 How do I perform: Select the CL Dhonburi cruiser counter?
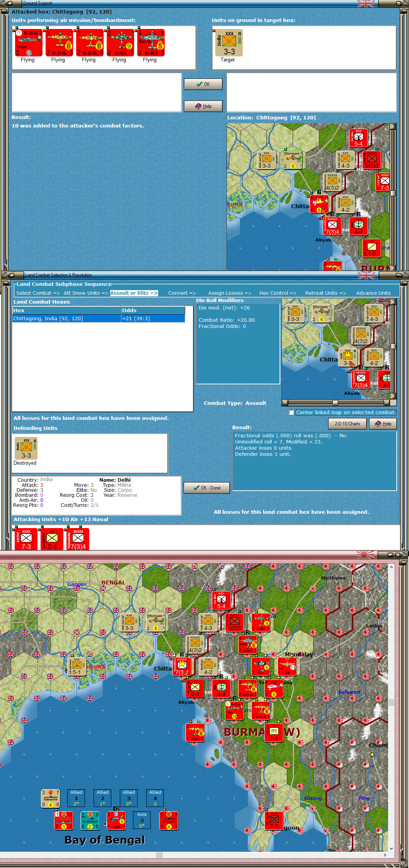pyautogui.click(x=90, y=820)
